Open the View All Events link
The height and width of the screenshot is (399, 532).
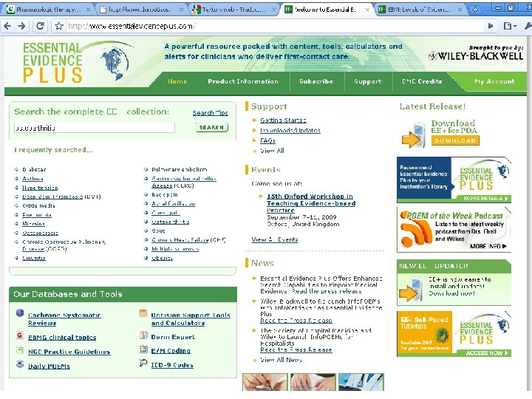[x=274, y=239]
